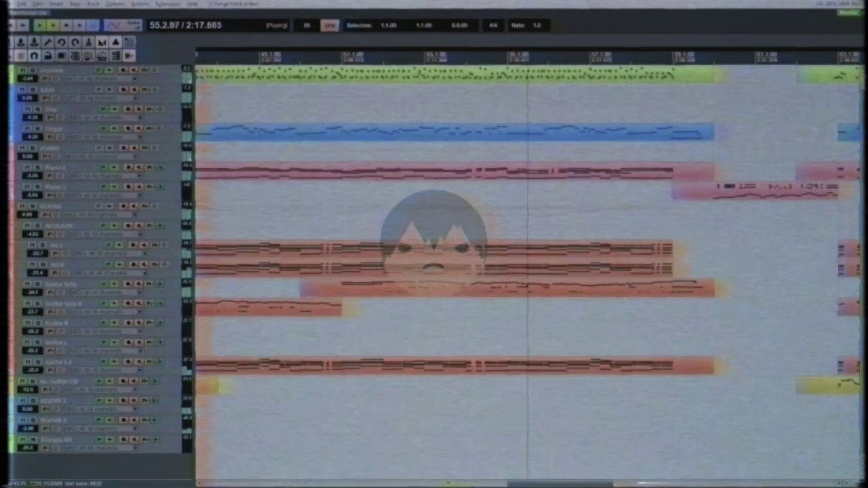Viewport: 868px width, 488px height.
Task: Open FX button on BASS track
Action: click(x=99, y=89)
